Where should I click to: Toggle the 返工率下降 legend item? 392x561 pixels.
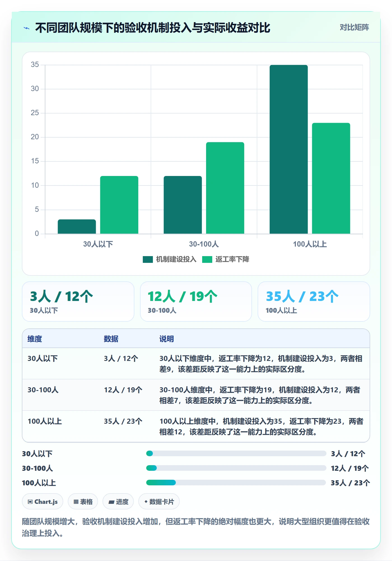pyautogui.click(x=225, y=259)
